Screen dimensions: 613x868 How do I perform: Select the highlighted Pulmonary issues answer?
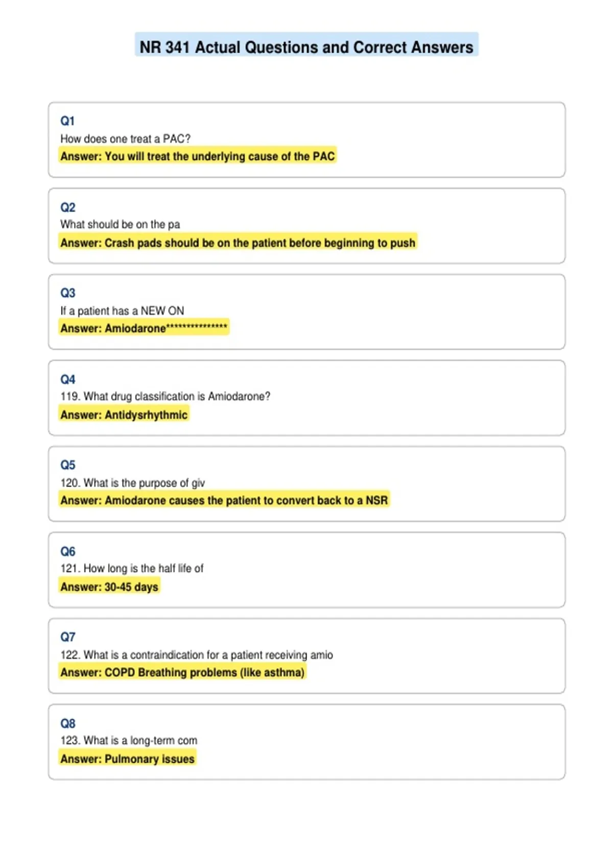coord(128,759)
